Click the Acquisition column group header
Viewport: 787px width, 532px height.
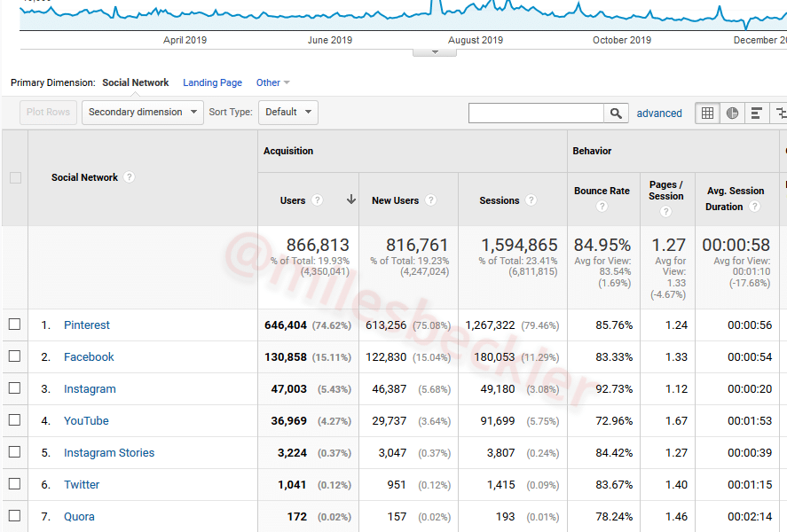(x=288, y=151)
